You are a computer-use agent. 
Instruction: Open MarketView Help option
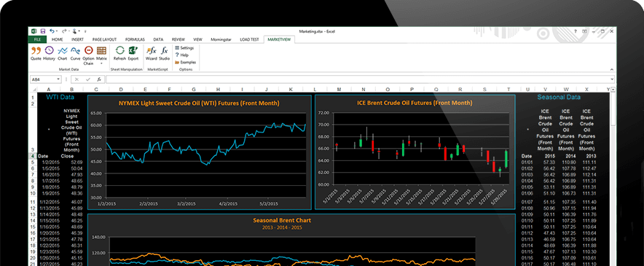tap(181, 55)
